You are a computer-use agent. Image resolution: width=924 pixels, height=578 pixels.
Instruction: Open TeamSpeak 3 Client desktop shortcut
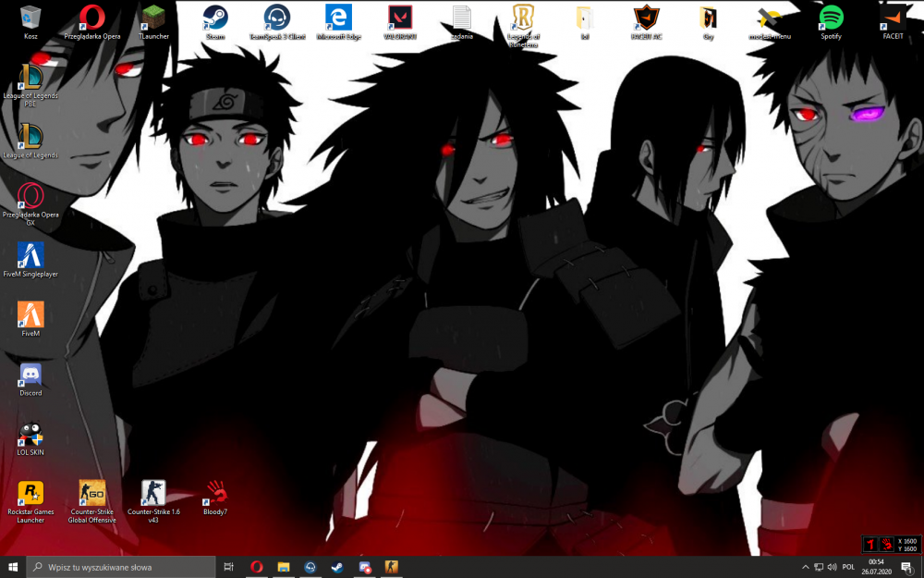(277, 22)
